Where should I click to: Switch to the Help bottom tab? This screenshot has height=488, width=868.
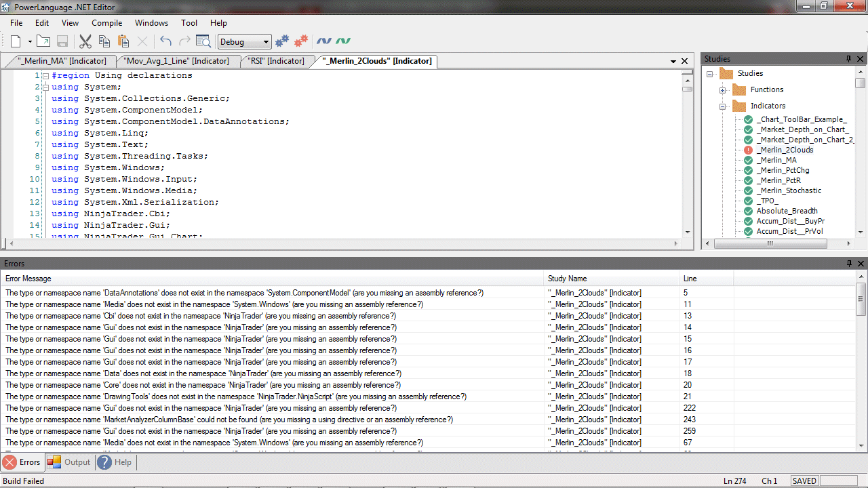[116, 462]
